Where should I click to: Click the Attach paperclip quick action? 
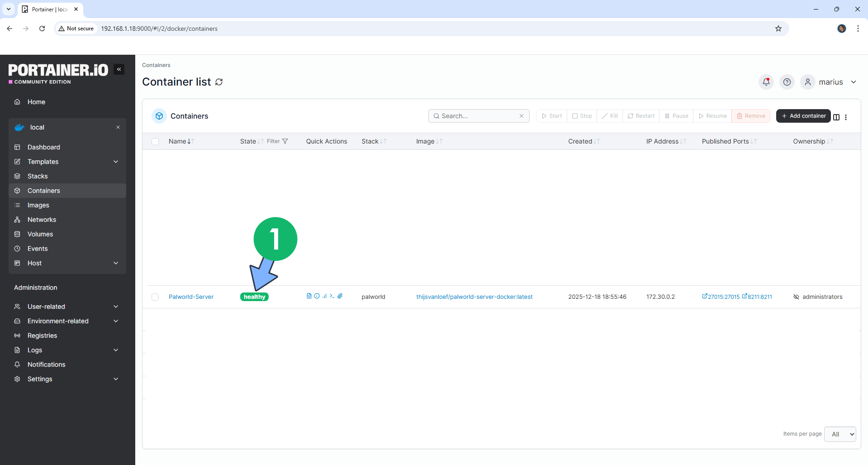tap(340, 296)
